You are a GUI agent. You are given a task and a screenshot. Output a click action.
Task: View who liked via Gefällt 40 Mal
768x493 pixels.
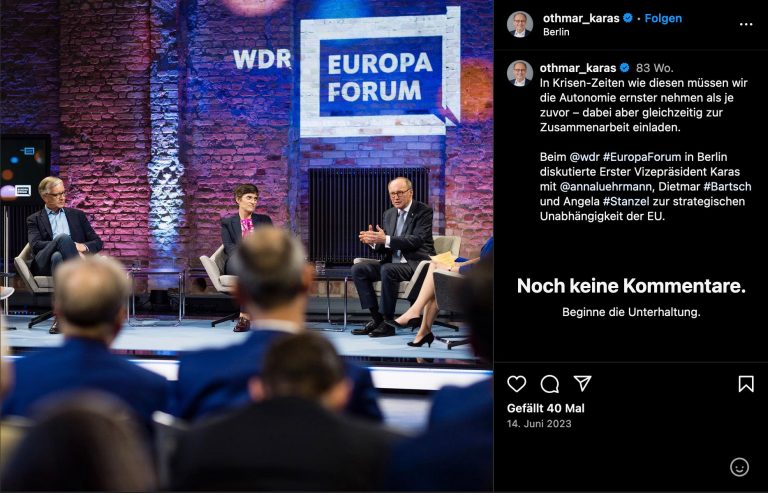[546, 408]
